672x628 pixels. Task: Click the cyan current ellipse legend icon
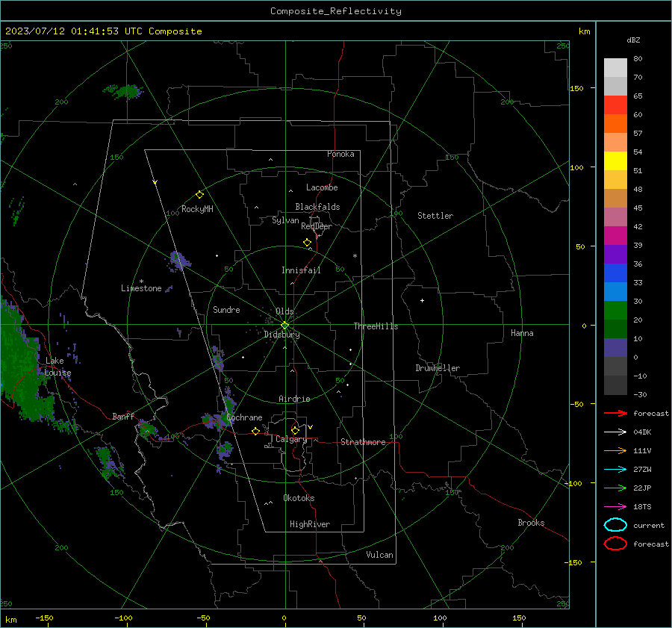[615, 525]
